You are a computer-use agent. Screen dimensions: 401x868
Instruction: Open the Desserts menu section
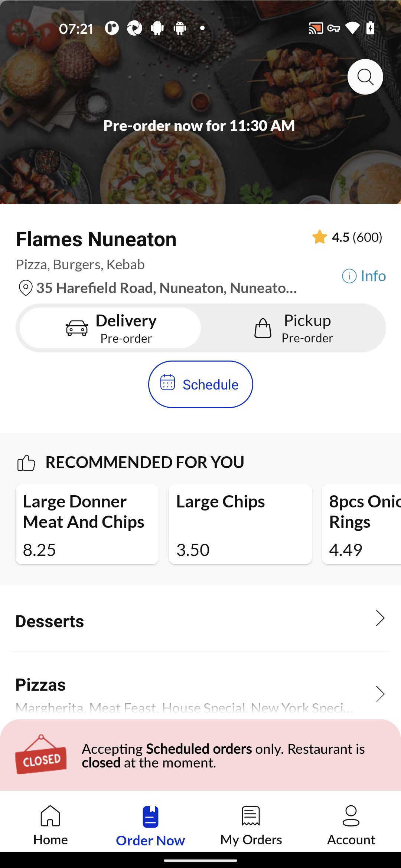click(50, 621)
